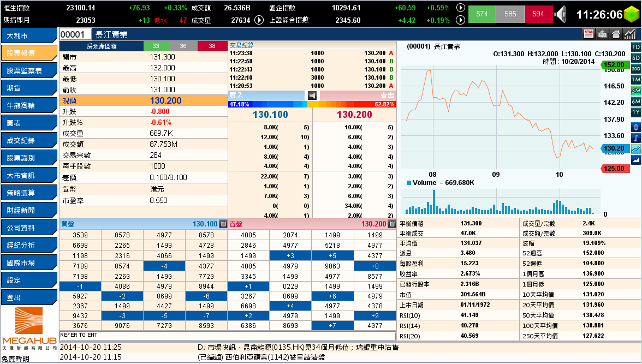
Task: Mute sound with the top speaker icon
Action: click(x=560, y=14)
